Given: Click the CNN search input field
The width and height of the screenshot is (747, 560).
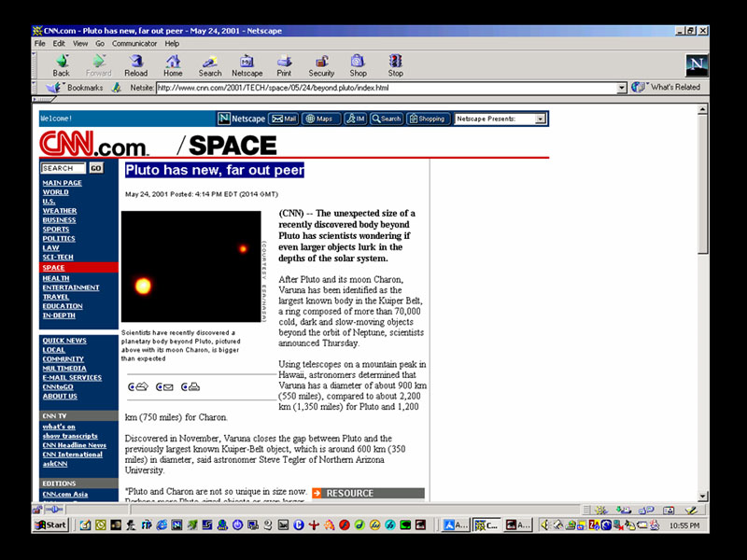Looking at the screenshot, I should point(63,168).
